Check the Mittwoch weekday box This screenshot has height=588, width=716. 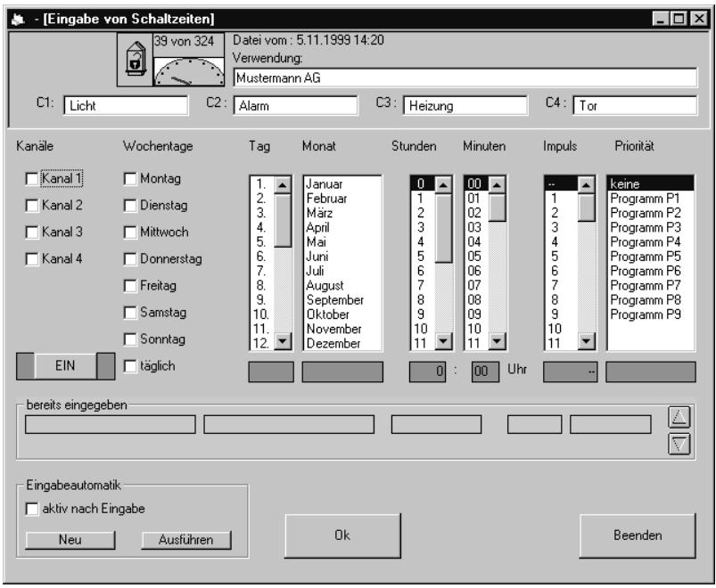(x=129, y=233)
